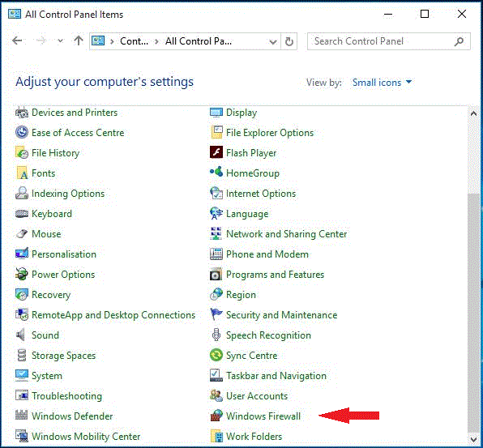Click the vertical scrollbar thumb
Screen dimensions: 483x448
(473, 313)
